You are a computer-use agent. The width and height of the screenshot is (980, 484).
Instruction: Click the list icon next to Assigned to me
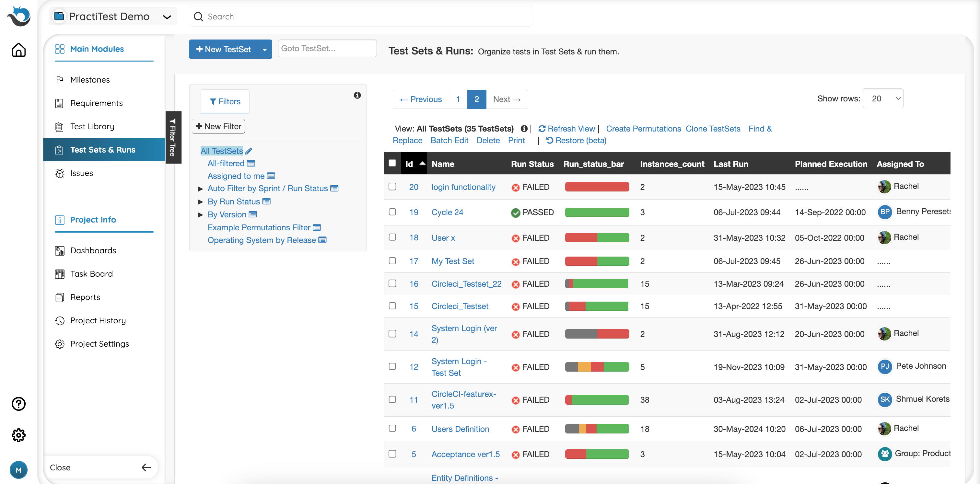click(x=271, y=176)
